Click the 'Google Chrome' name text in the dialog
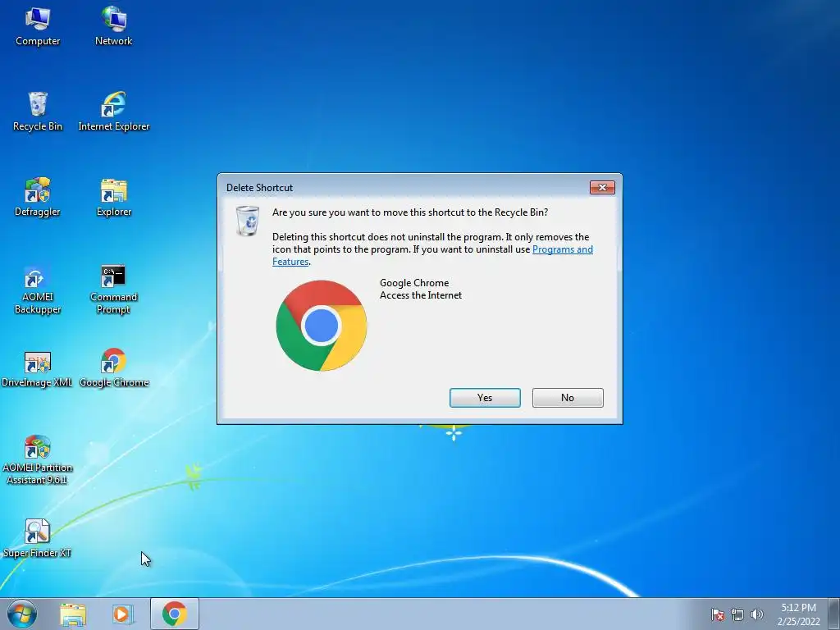The width and height of the screenshot is (840, 630). [x=414, y=283]
